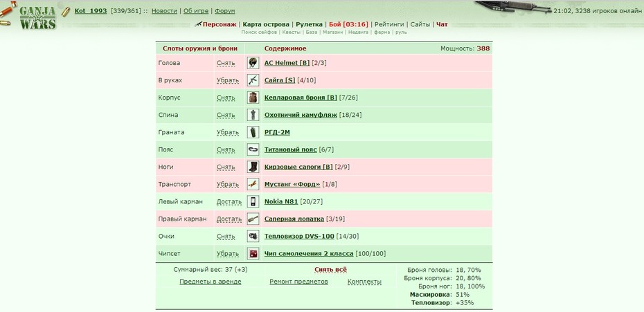The height and width of the screenshot is (312, 644).
Task: Open the Nokia N81 item link
Action: (x=281, y=201)
